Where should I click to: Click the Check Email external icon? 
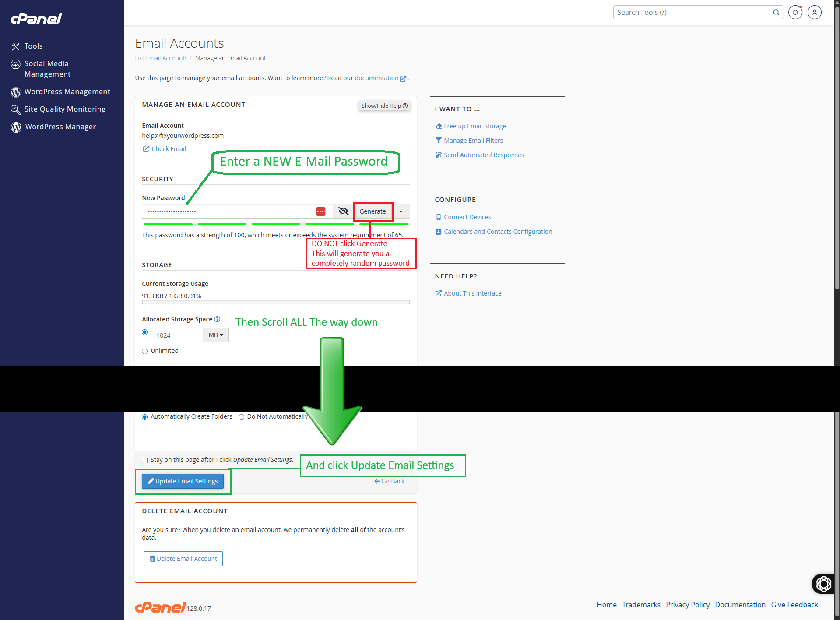(x=146, y=149)
